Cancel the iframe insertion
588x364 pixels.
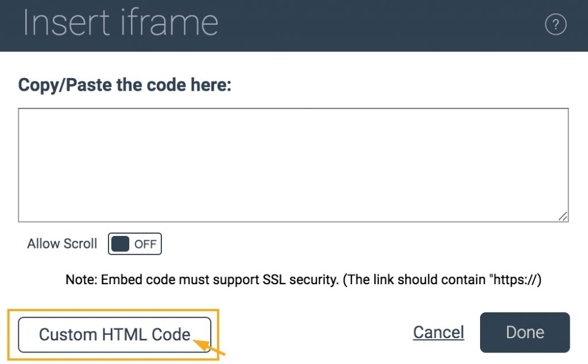[438, 332]
